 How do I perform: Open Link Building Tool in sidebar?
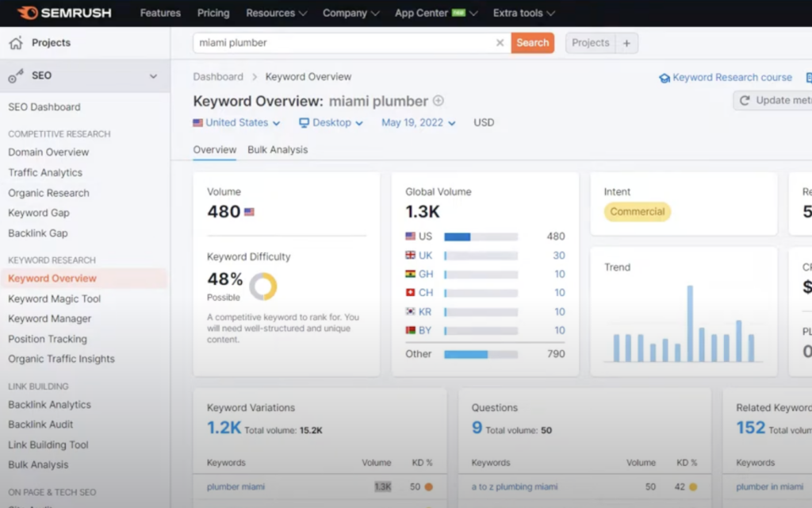[48, 444]
